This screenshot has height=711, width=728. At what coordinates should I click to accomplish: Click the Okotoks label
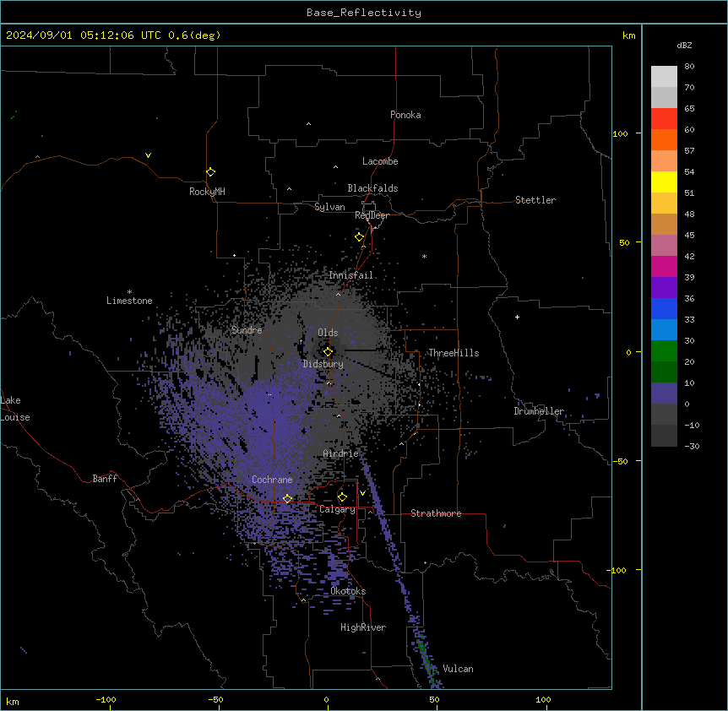(348, 591)
